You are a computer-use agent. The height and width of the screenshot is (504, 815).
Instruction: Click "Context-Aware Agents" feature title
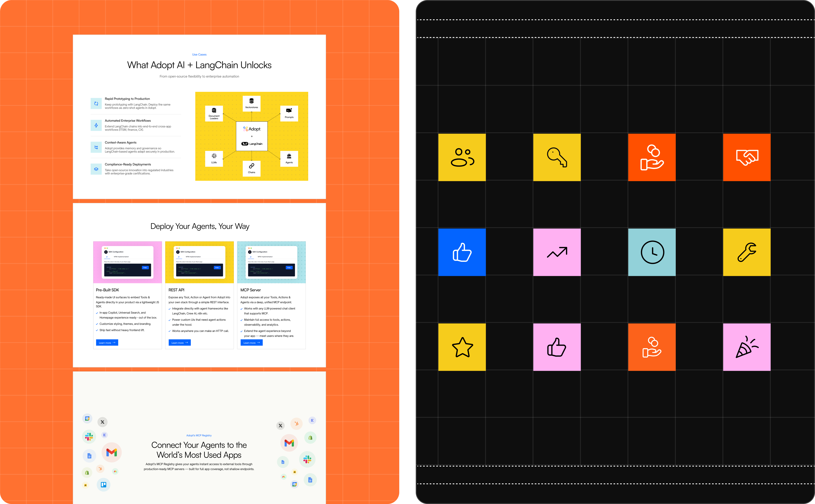coord(121,142)
